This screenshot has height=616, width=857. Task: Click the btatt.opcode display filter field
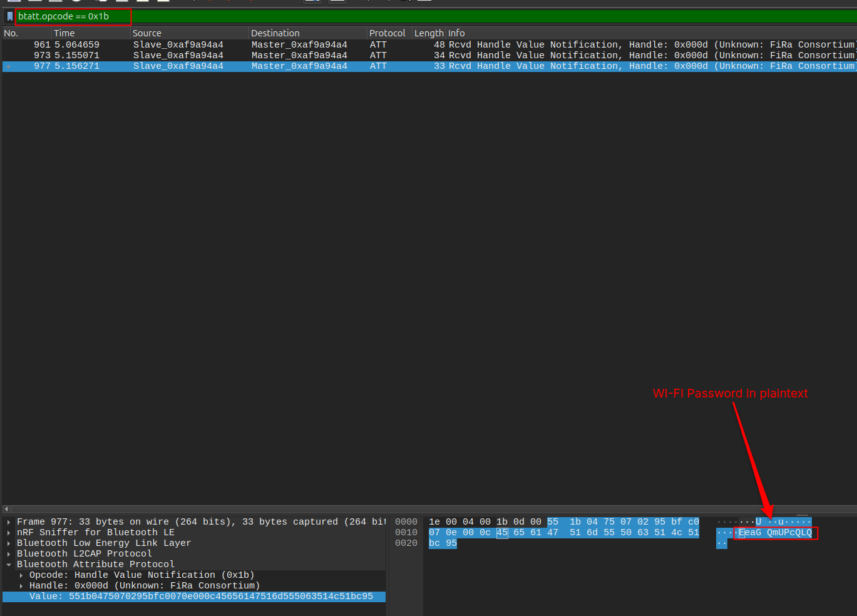[436, 16]
